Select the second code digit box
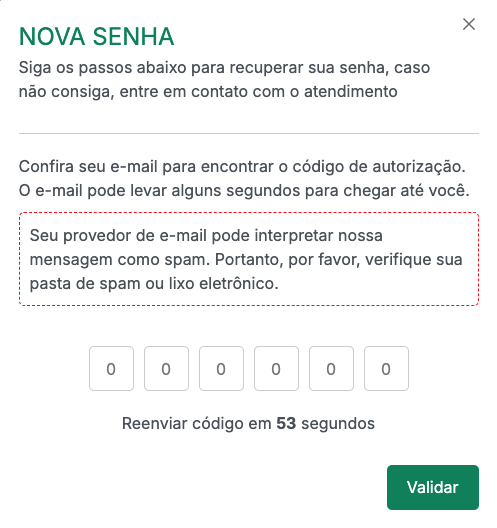Screen dimensions: 497x528 tap(166, 368)
